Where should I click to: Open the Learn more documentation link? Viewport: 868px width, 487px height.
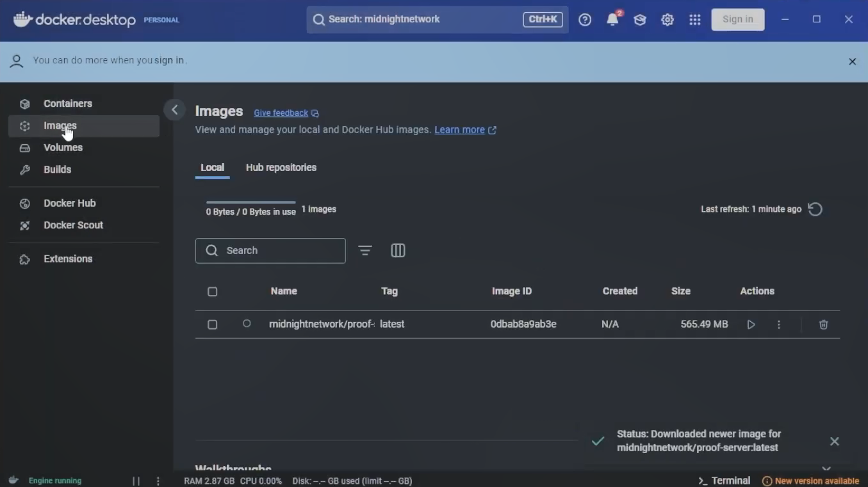460,130
